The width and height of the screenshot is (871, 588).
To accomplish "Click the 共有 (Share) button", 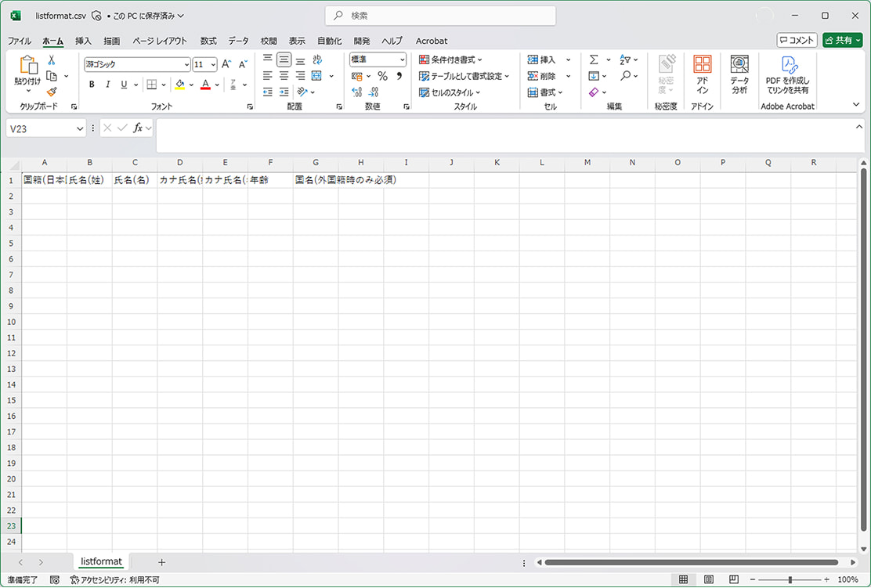I will 841,40.
